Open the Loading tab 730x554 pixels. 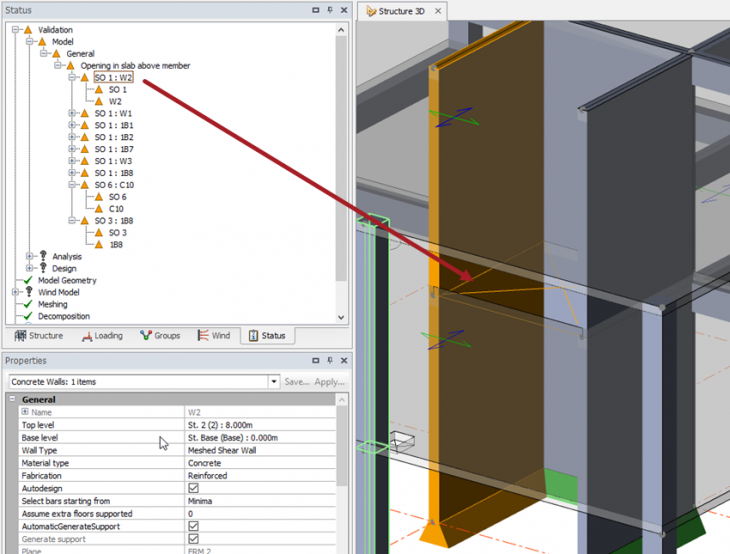pos(102,336)
